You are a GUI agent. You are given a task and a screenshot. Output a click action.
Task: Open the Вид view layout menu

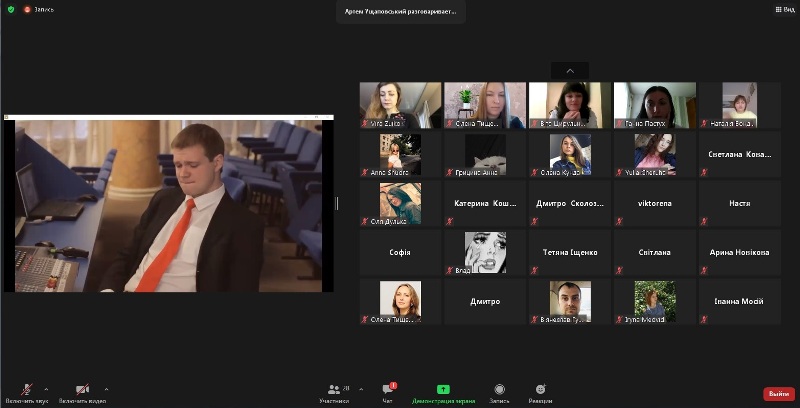pos(785,9)
